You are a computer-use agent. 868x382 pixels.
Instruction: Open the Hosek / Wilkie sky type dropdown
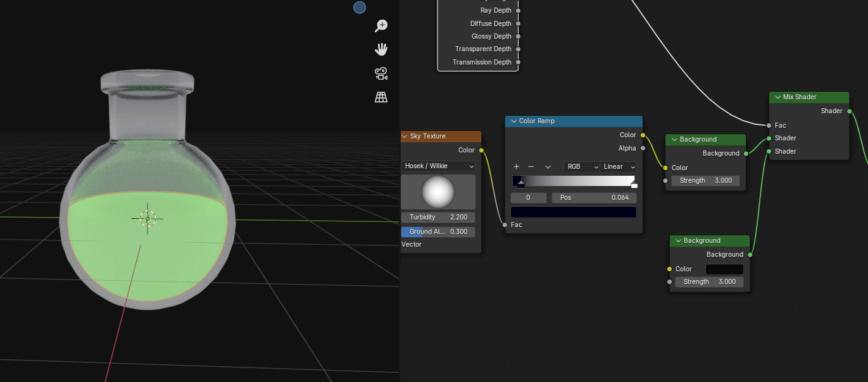click(x=438, y=166)
